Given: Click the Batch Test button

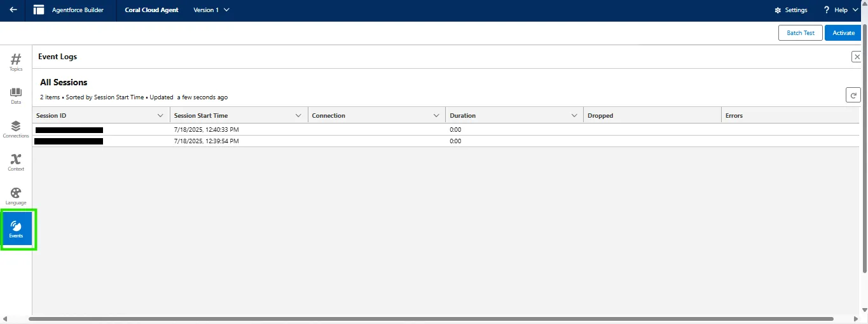Looking at the screenshot, I should (x=800, y=33).
